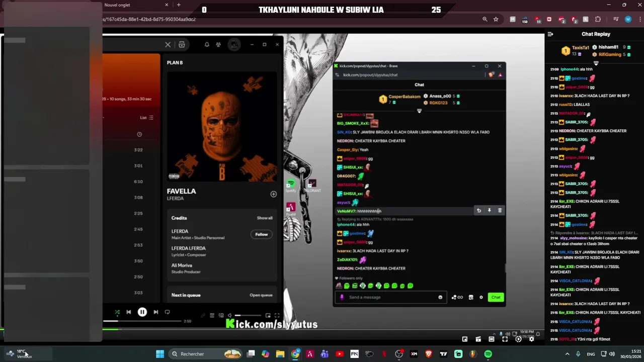Click the message box in Kick chat
The width and height of the screenshot is (644, 362).
click(x=391, y=297)
